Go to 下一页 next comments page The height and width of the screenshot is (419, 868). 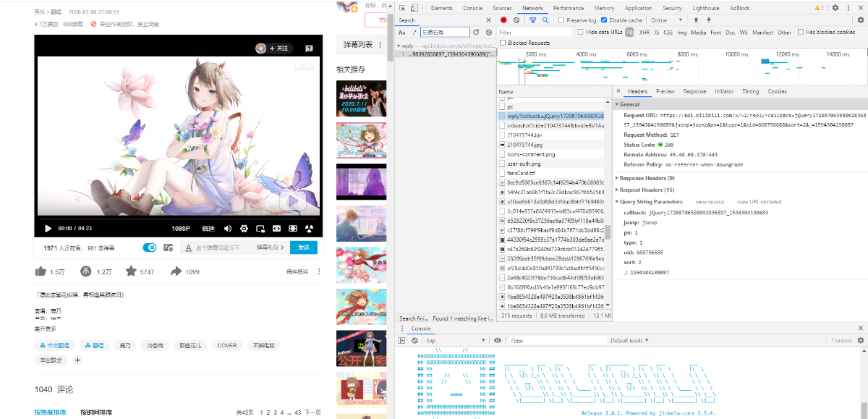312,412
